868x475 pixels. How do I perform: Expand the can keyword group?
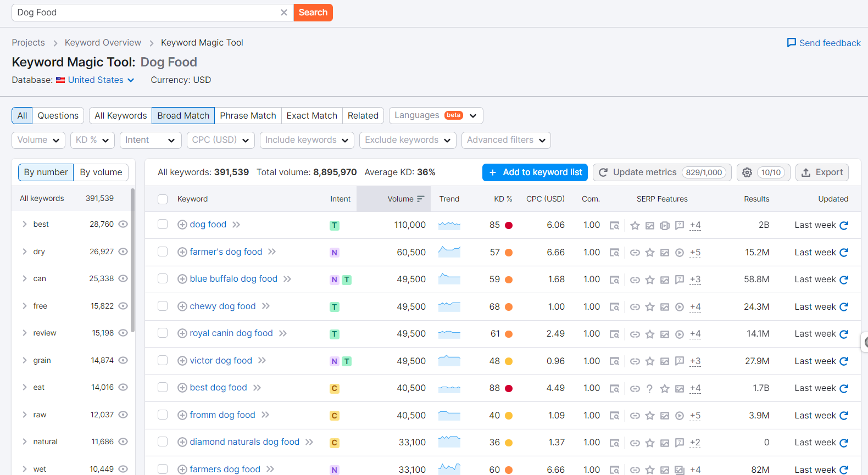coord(25,278)
